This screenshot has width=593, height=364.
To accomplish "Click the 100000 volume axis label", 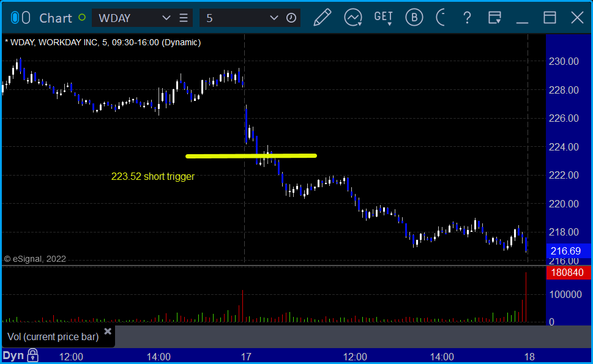I will tap(565, 294).
